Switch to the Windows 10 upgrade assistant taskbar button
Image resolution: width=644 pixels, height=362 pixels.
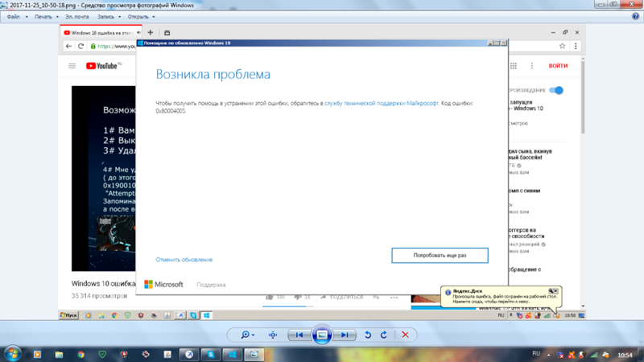[233, 354]
